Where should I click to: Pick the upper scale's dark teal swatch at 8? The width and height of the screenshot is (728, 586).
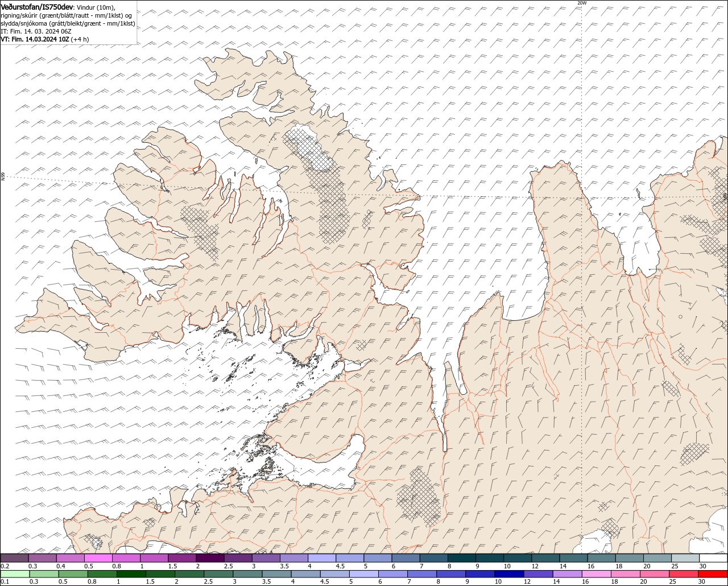(462, 558)
